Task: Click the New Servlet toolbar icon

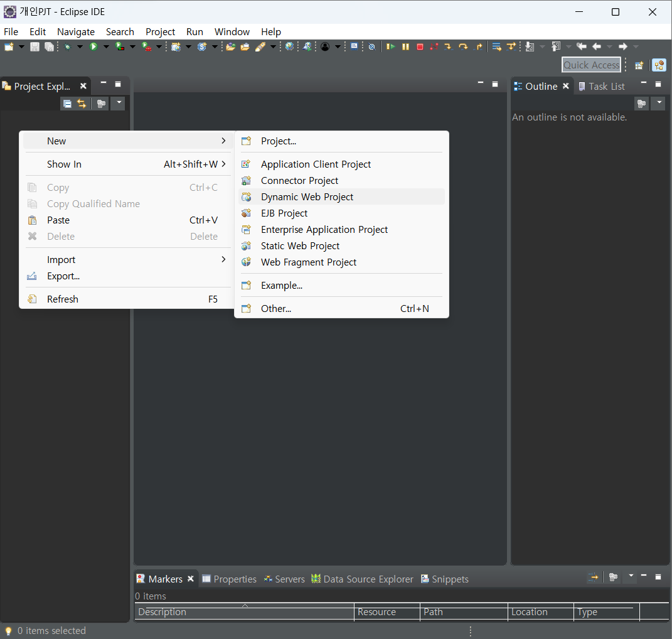Action: (x=202, y=46)
